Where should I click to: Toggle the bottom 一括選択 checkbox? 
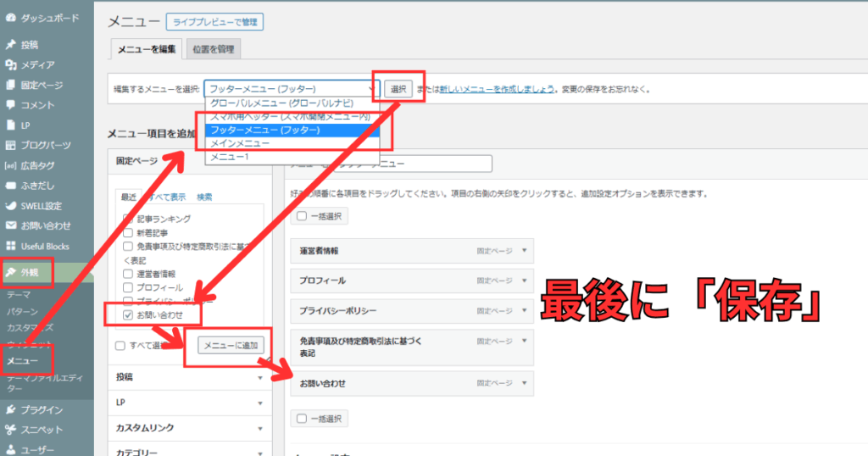(302, 419)
